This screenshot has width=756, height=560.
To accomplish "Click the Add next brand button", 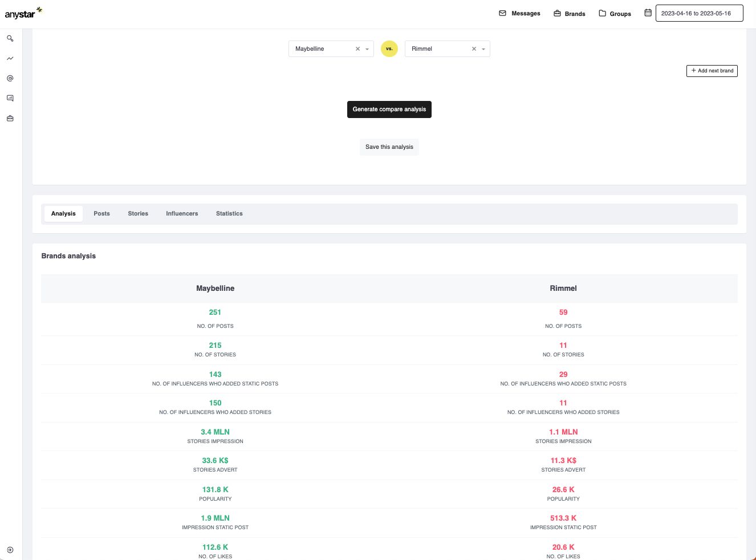I will 712,71.
